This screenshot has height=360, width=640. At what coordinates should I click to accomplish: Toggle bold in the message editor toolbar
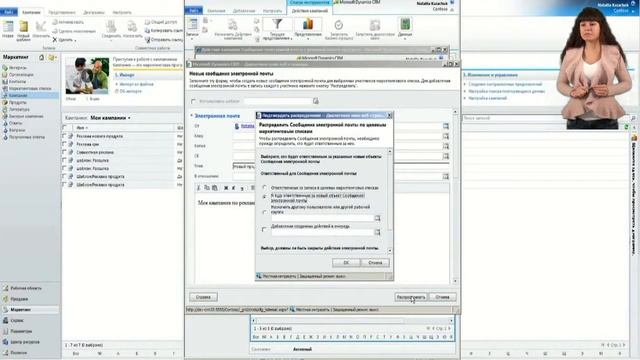click(226, 188)
